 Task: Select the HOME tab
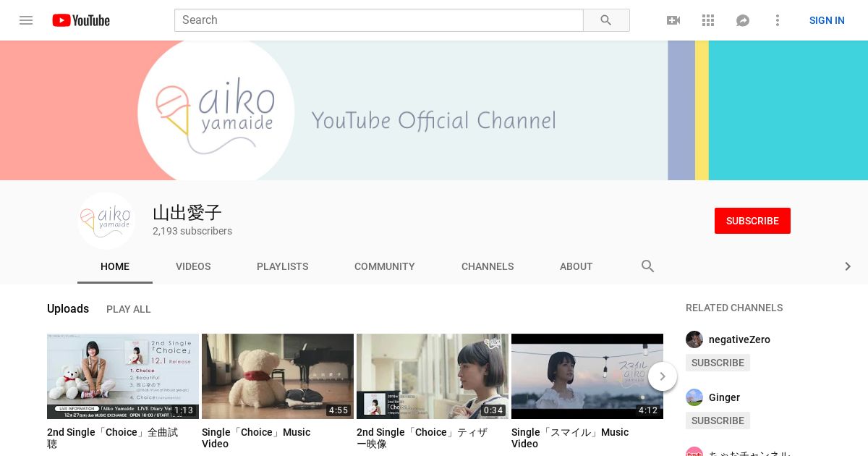point(115,266)
